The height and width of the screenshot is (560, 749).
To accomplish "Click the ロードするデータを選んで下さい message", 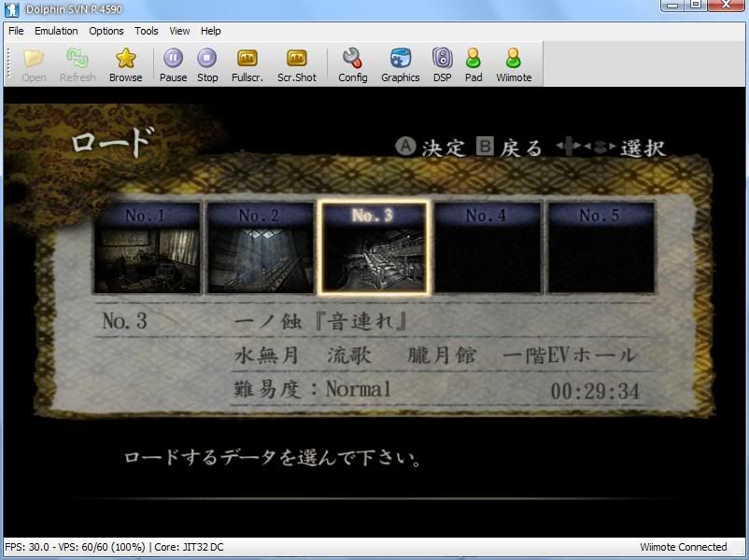I will [x=273, y=458].
